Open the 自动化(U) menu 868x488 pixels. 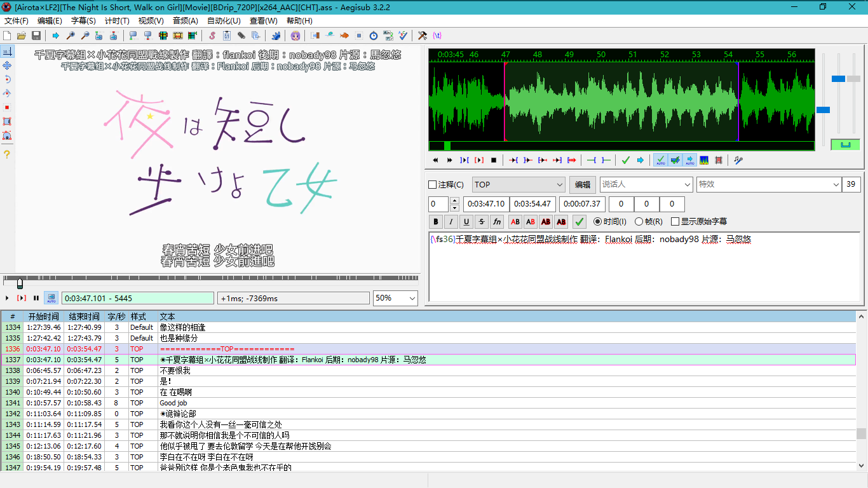(x=224, y=20)
